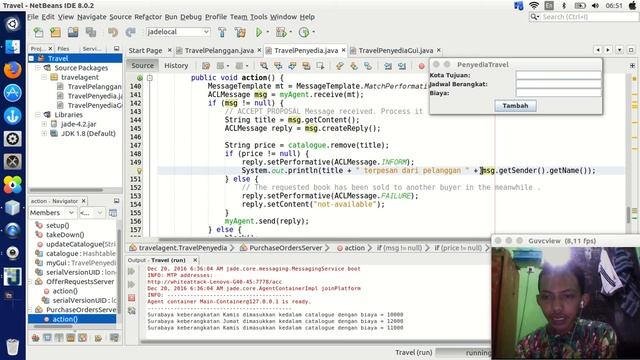Collapse the travelagent package node

44,77
